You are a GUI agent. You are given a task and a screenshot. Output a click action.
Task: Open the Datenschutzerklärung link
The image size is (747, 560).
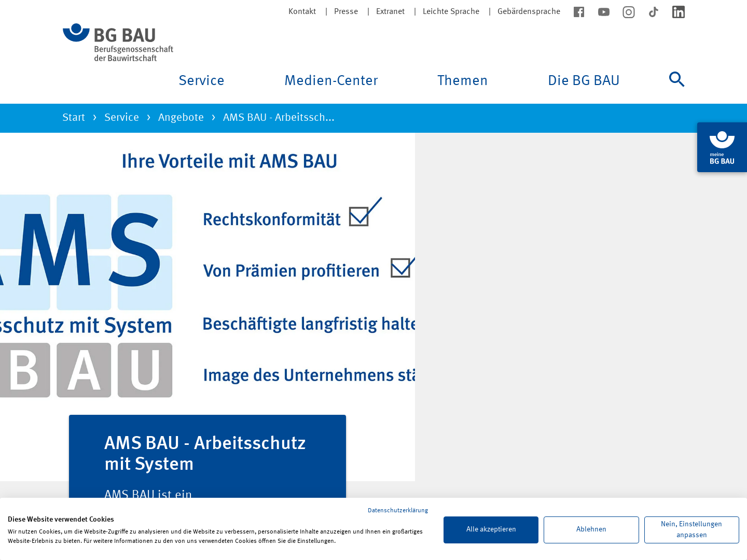tap(398, 510)
